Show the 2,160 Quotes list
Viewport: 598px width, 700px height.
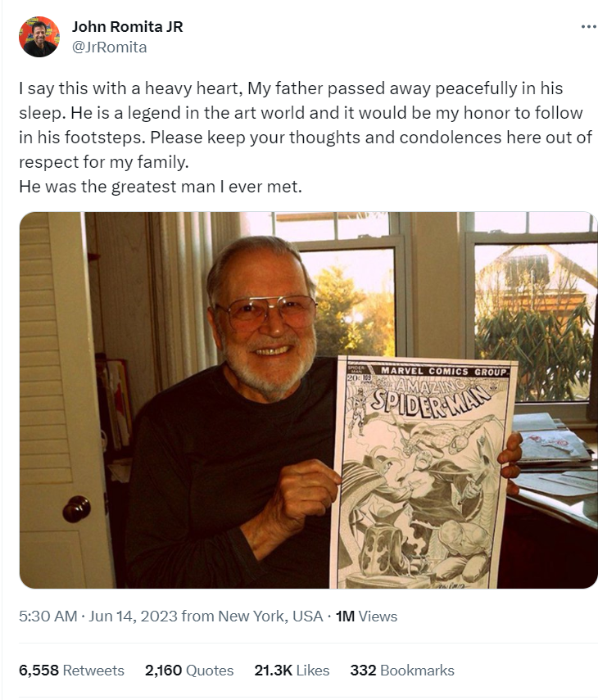(189, 670)
